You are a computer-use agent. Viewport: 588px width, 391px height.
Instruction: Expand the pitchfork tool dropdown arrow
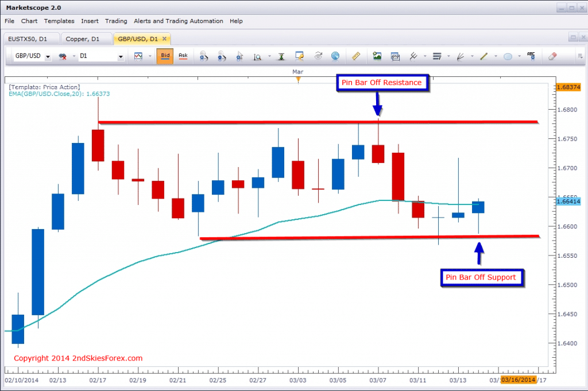click(x=425, y=56)
